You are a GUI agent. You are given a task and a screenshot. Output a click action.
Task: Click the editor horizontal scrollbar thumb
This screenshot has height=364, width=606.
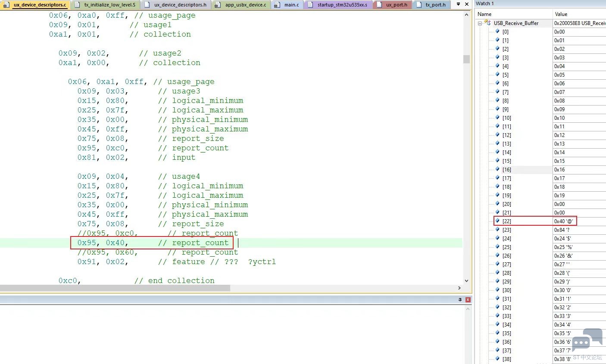(x=115, y=288)
